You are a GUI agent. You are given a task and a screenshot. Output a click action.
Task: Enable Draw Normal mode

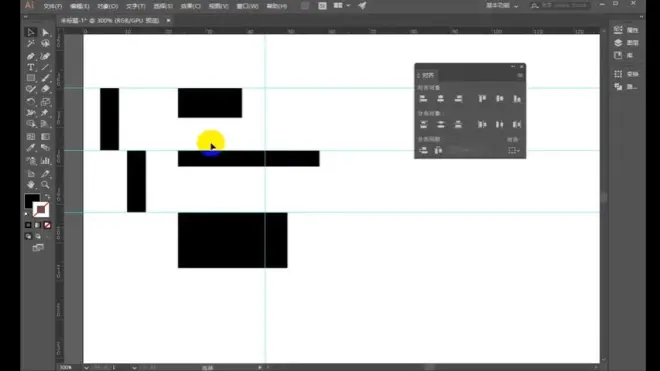28,236
